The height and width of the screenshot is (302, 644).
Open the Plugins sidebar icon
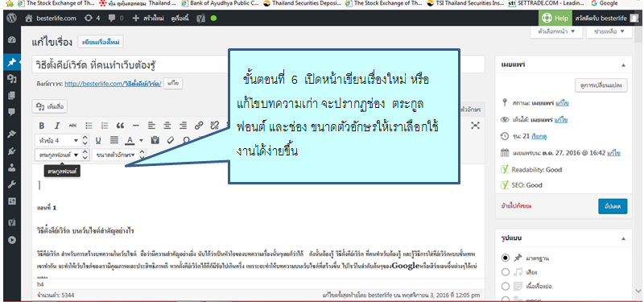11,151
